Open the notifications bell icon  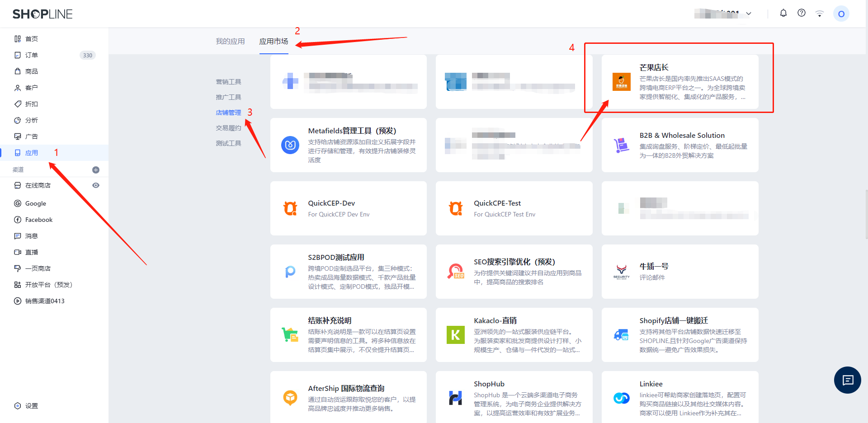coord(783,13)
